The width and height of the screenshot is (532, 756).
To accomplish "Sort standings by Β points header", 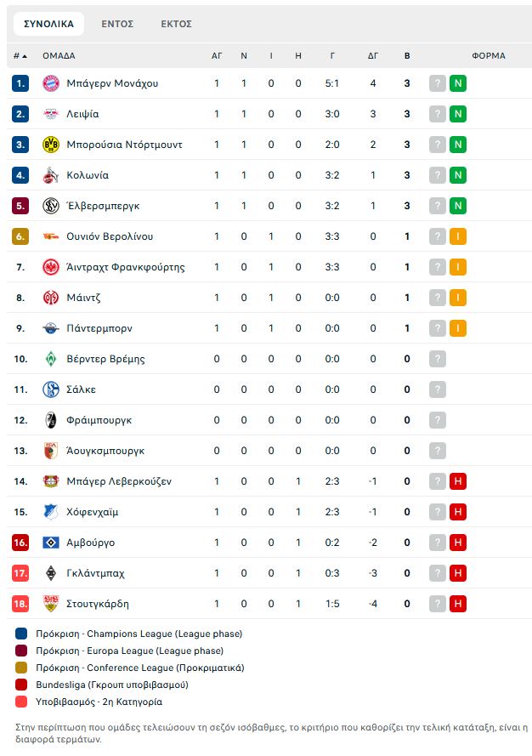I will coord(407,56).
